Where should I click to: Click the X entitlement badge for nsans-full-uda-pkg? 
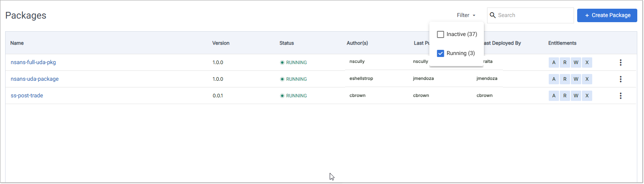(587, 63)
